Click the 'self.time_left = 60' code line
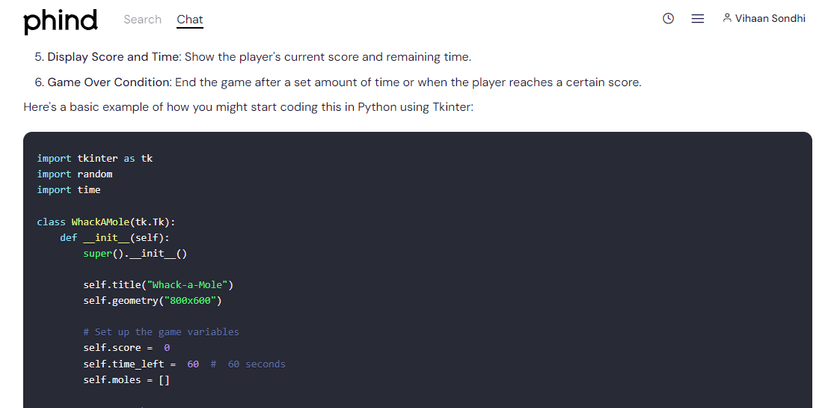This screenshot has height=408, width=828. click(x=184, y=364)
